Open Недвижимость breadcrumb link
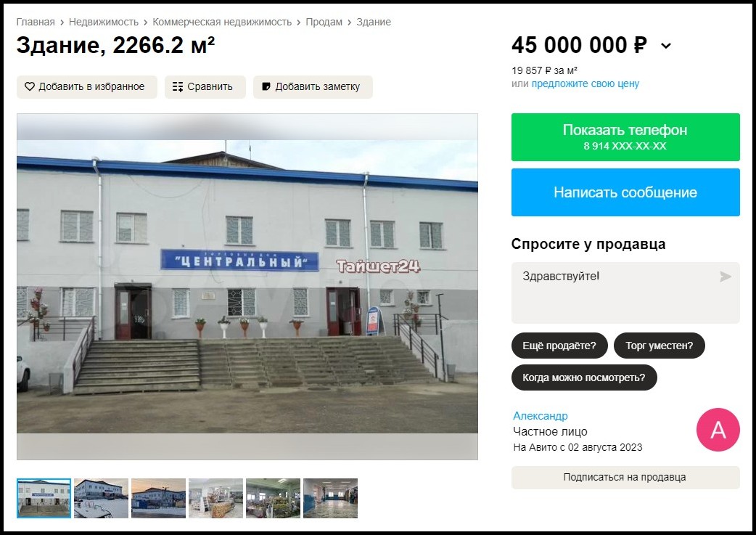Viewport: 756px width, 535px height. tap(104, 23)
